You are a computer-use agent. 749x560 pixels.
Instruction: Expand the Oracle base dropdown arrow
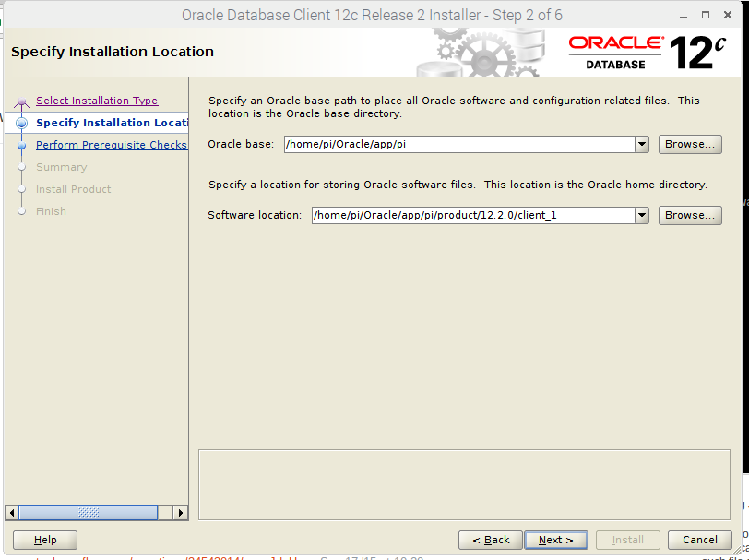click(x=642, y=144)
